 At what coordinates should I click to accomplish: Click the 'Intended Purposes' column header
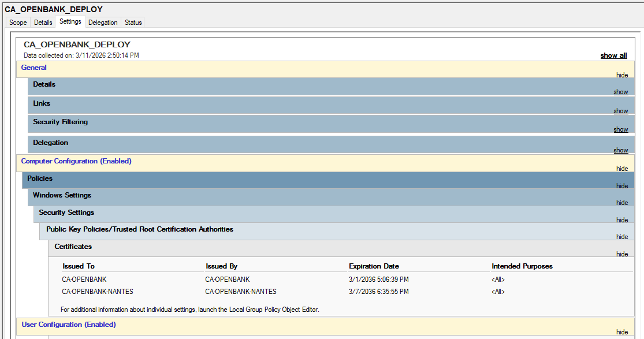pos(522,266)
